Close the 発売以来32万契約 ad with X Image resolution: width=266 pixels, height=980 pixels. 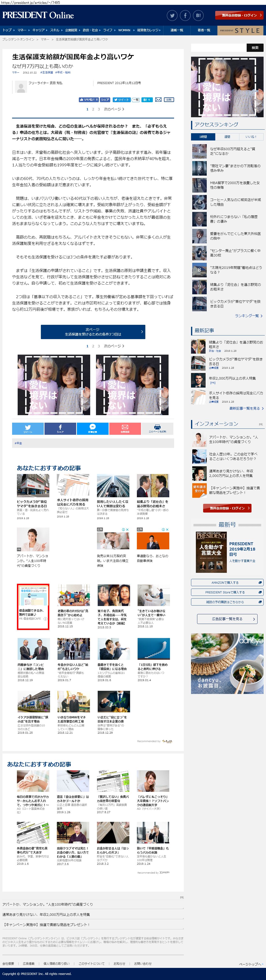[x=127, y=529]
